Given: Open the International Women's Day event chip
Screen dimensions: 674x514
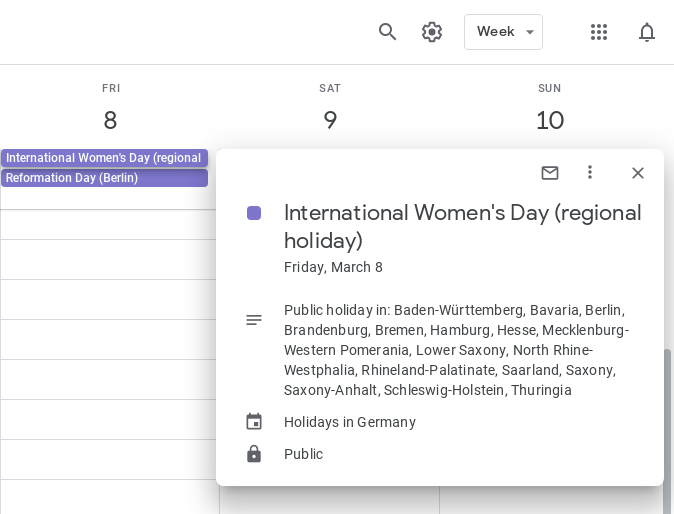Looking at the screenshot, I should click(104, 158).
